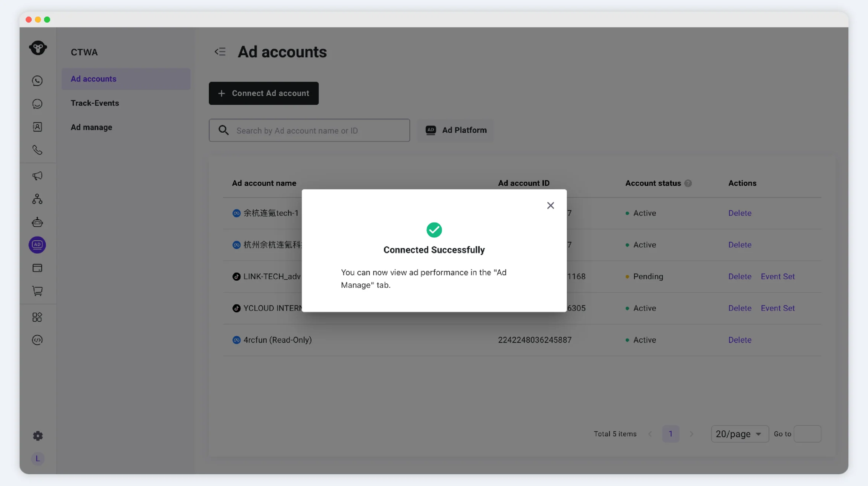The image size is (868, 486).
Task: Close the Connected Successfully dialog
Action: pyautogui.click(x=550, y=205)
